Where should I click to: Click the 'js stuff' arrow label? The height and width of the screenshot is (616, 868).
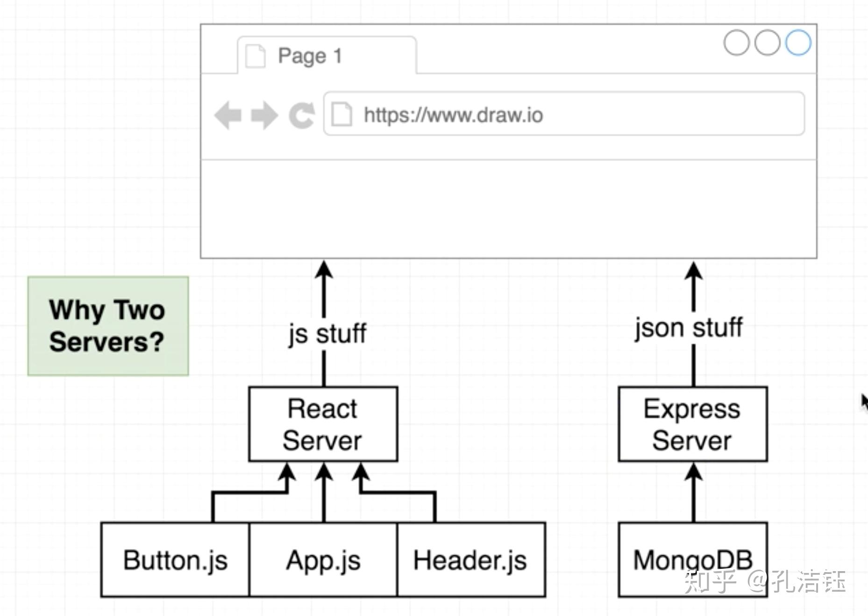pyautogui.click(x=327, y=334)
